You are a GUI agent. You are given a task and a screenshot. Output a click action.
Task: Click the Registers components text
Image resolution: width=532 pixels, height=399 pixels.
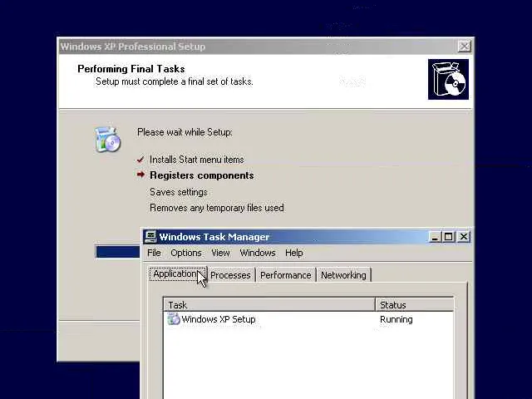pos(202,175)
